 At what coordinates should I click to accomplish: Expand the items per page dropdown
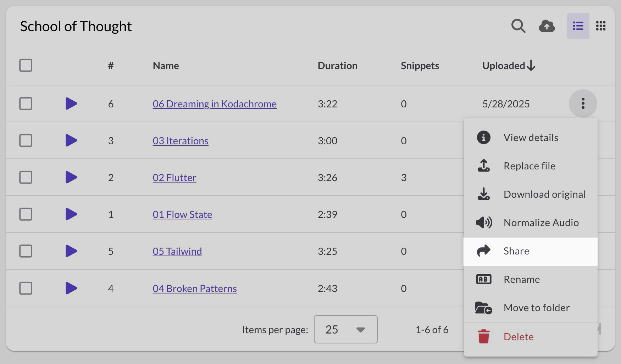tap(345, 330)
